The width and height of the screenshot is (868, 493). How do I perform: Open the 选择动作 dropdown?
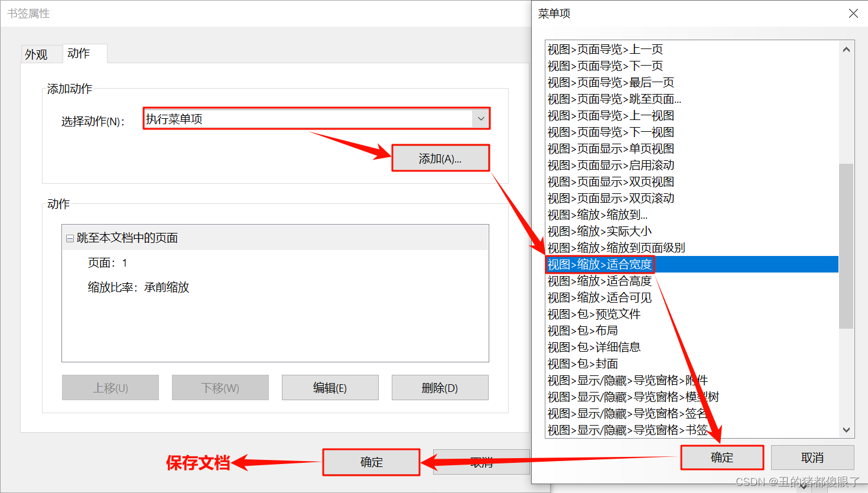pos(481,119)
